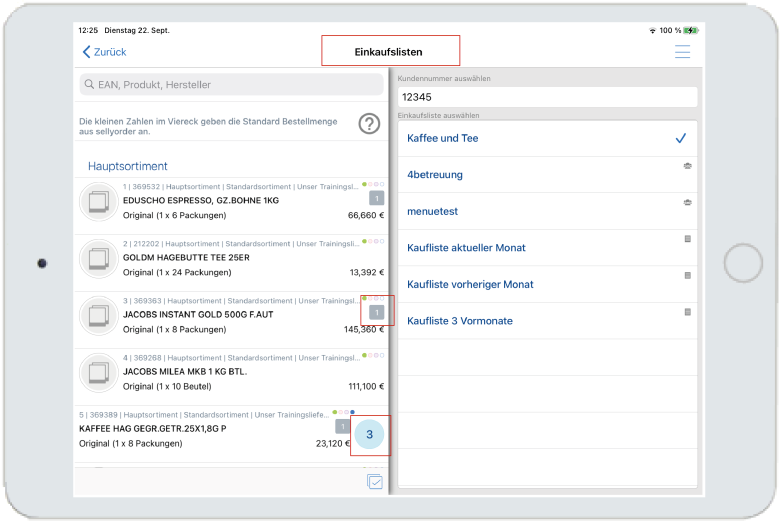
Task: Open the help question mark icon
Action: (369, 123)
